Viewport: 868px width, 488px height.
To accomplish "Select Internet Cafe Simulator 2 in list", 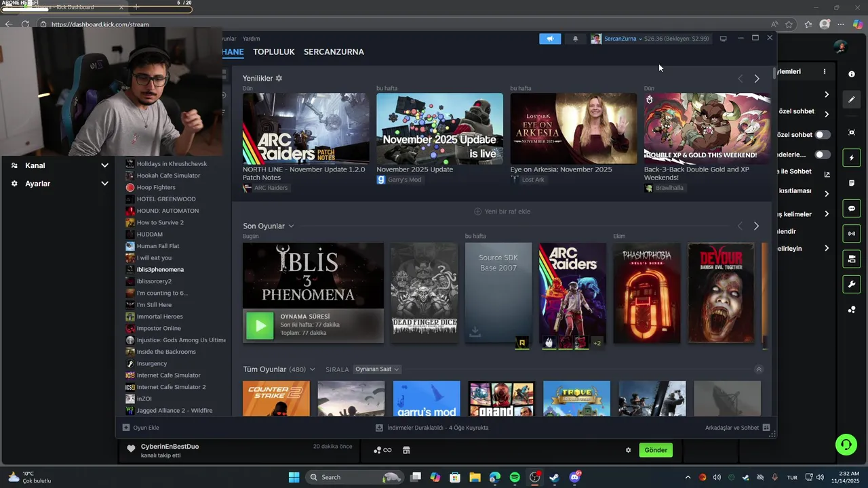I will (171, 387).
